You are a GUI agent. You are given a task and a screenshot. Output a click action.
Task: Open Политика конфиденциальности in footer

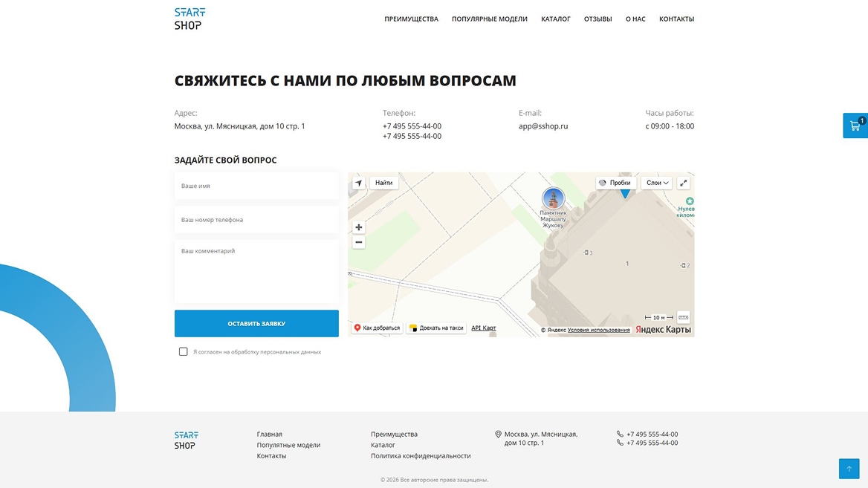(420, 455)
